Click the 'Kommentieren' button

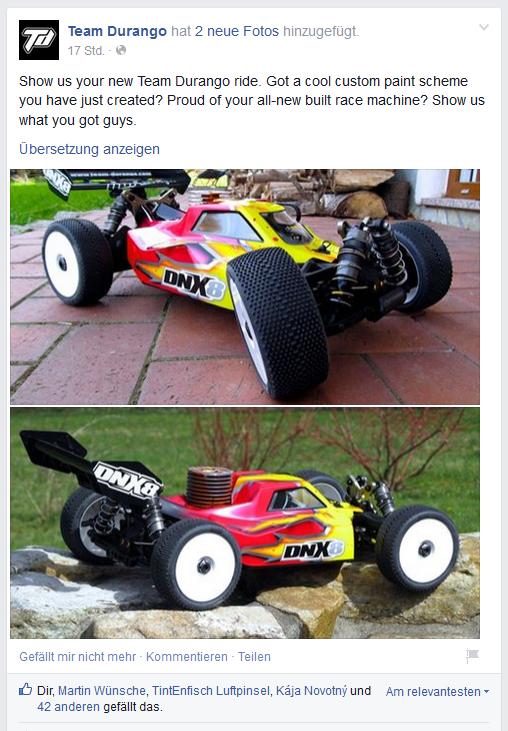(x=186, y=656)
